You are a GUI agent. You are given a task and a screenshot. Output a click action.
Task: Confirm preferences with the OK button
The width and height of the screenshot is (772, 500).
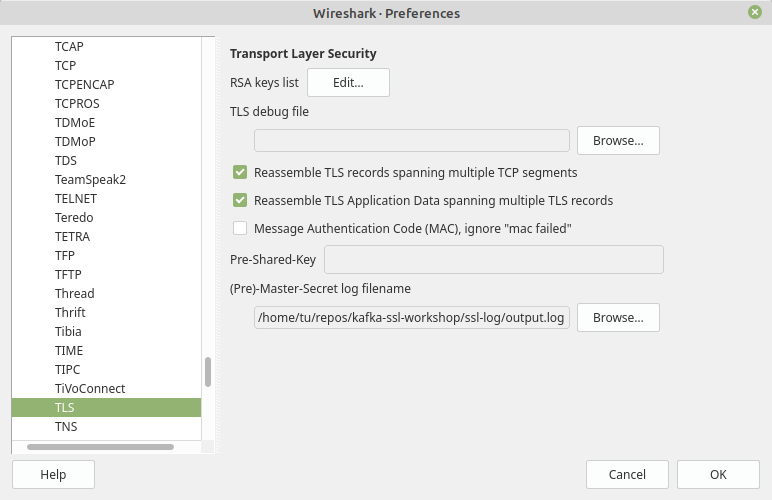tap(718, 474)
